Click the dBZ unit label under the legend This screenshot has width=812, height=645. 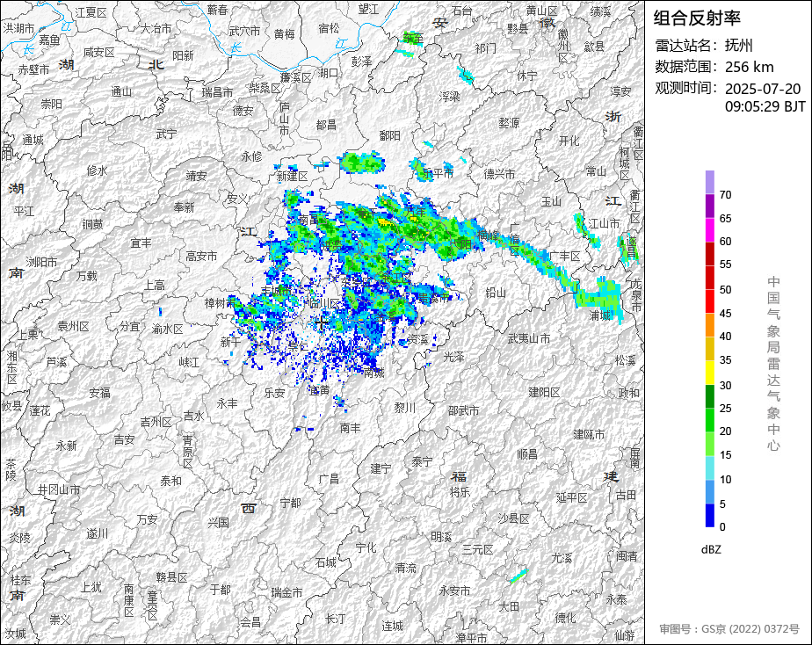pos(710,549)
